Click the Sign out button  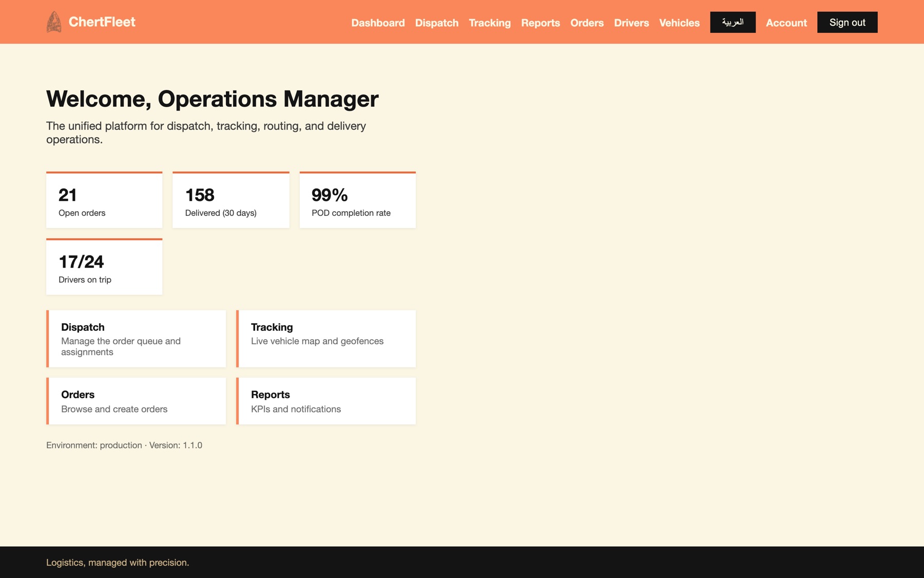[847, 22]
